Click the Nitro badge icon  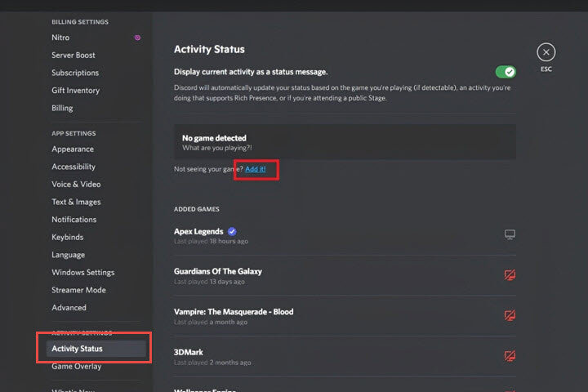pos(137,38)
